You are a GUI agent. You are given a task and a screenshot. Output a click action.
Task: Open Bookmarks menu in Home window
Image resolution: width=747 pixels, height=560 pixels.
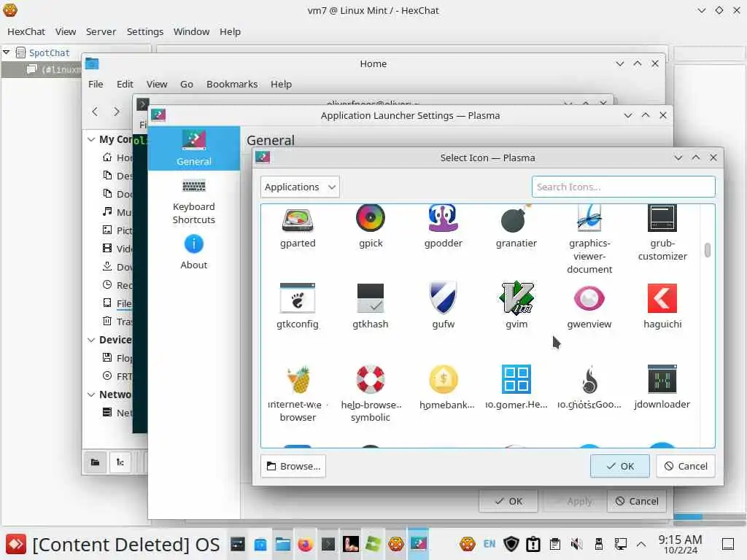click(x=232, y=85)
